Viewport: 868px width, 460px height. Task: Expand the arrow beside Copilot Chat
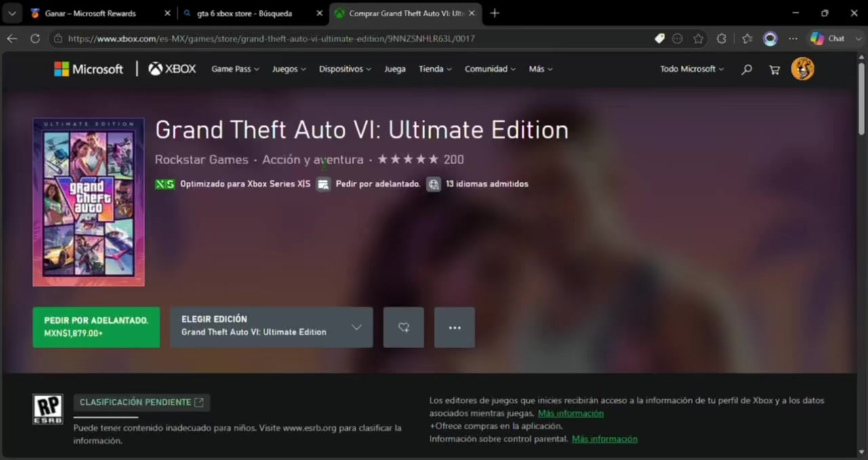[858, 39]
